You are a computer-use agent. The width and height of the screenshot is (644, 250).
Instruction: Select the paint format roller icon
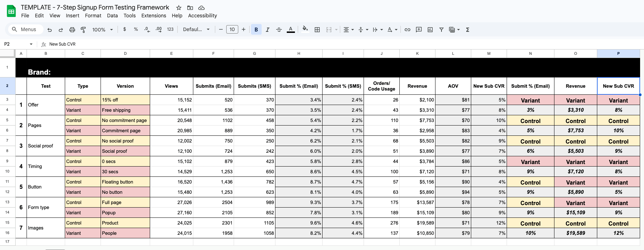click(84, 30)
